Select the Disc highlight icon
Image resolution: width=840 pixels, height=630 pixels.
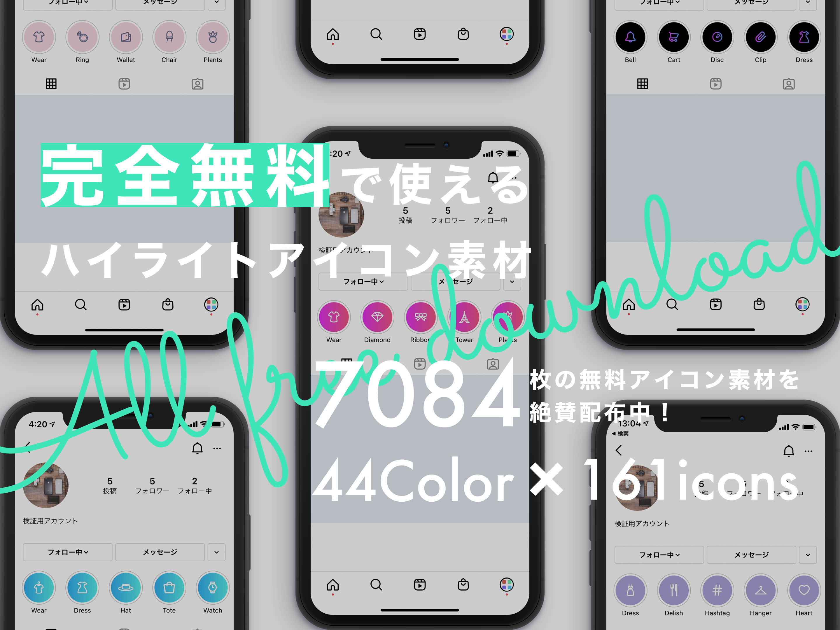click(717, 37)
